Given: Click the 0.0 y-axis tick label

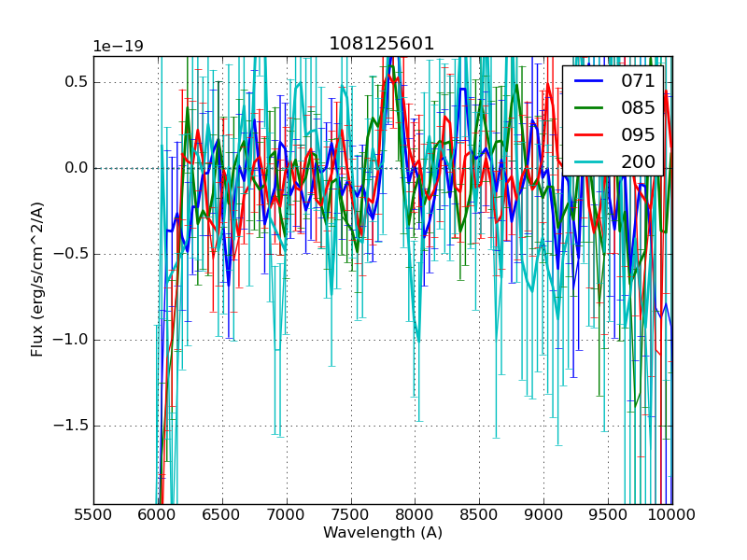Looking at the screenshot, I should point(77,168).
